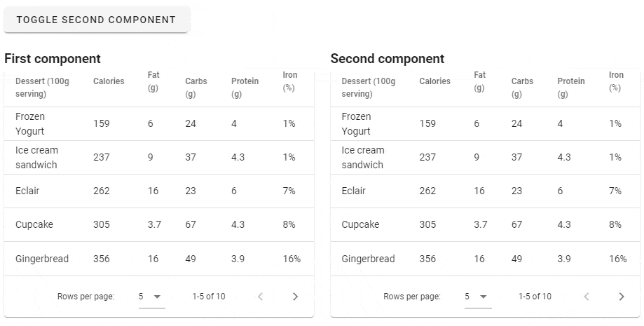Open rows per page dropdown in first component
The image size is (644, 326).
pyautogui.click(x=151, y=297)
